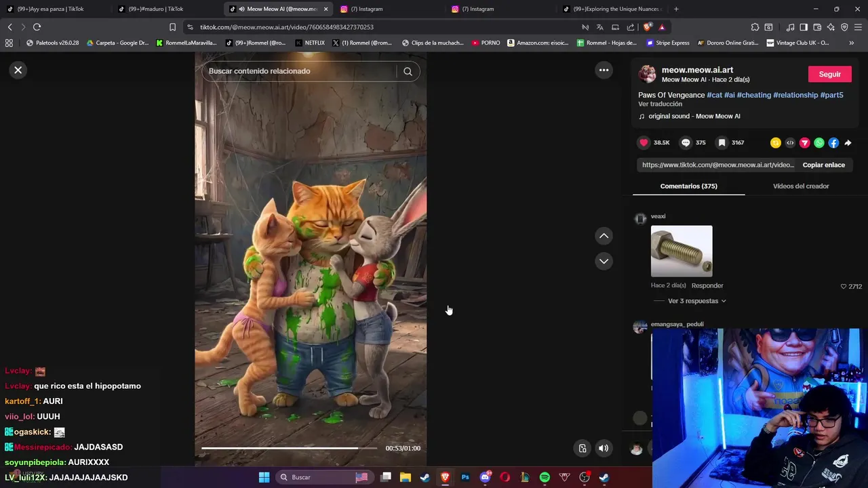Click the yellow repost icon

(775, 142)
